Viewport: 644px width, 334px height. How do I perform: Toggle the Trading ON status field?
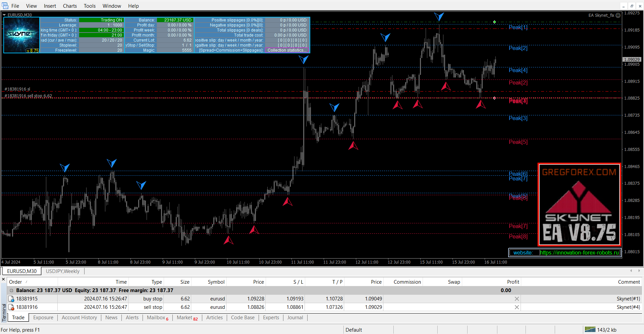coord(102,20)
